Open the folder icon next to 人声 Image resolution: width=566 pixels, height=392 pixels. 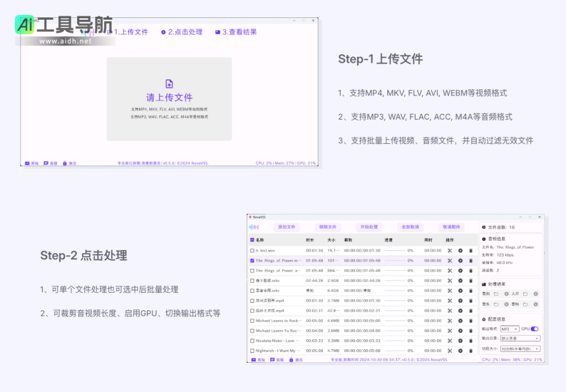[x=526, y=293]
